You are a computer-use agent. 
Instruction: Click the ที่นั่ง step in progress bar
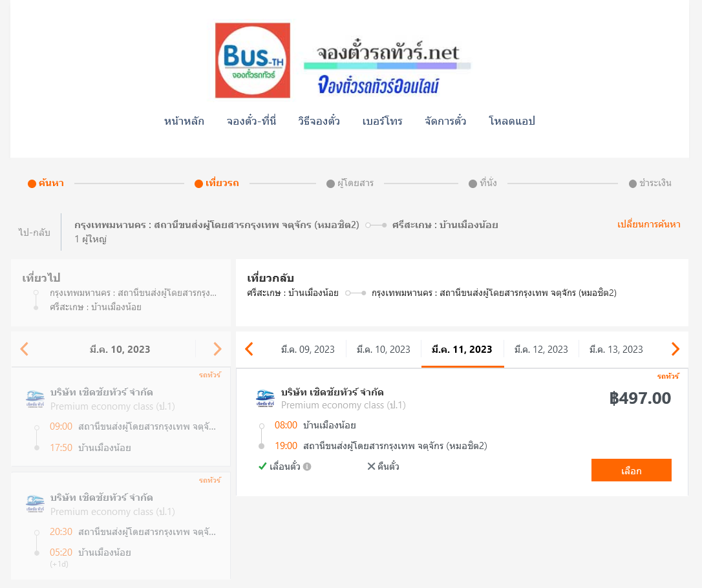(x=483, y=183)
